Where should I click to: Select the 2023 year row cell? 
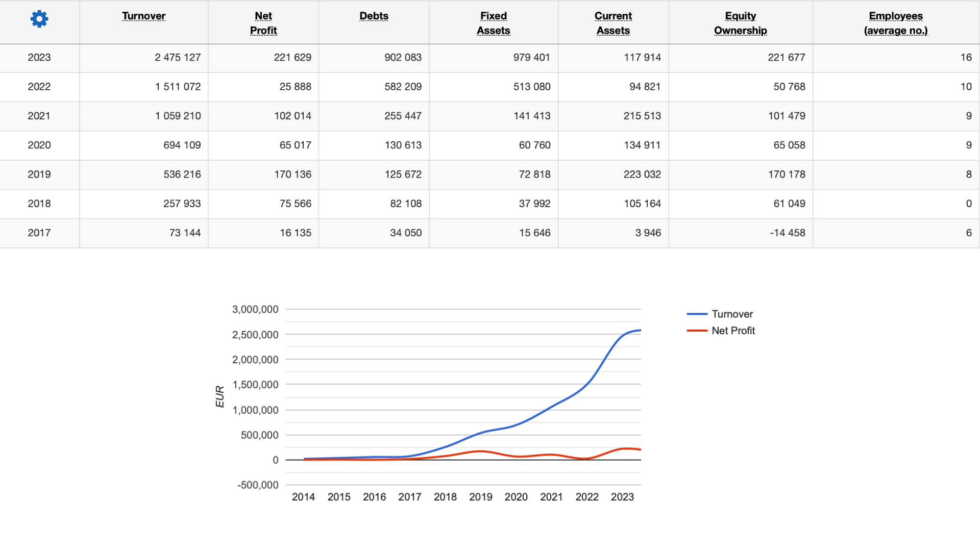pyautogui.click(x=39, y=58)
